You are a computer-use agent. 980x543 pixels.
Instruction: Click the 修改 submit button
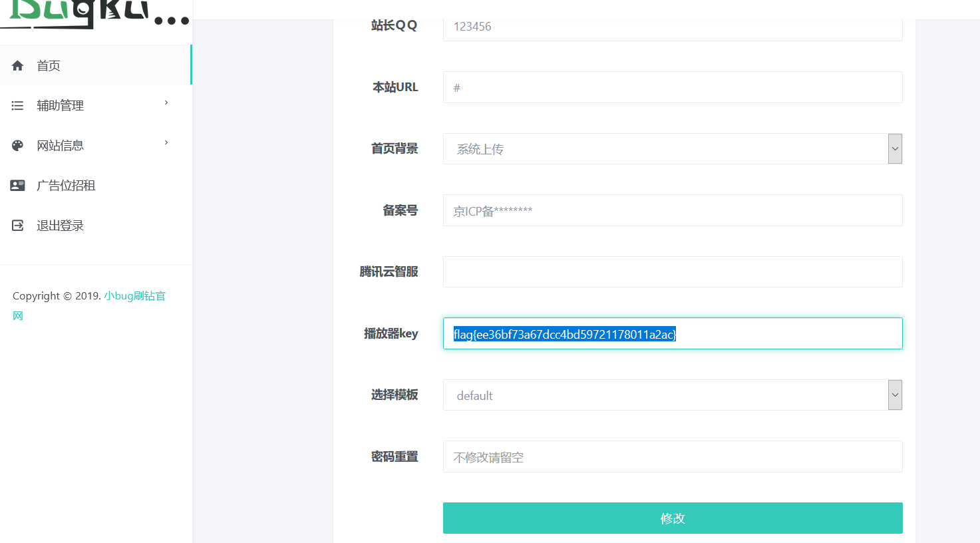click(x=672, y=518)
